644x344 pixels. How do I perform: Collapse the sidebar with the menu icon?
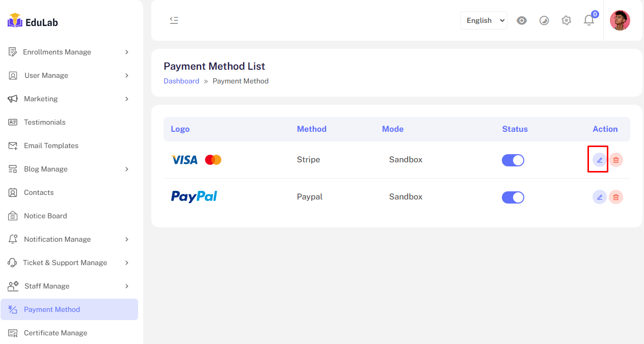(x=174, y=20)
